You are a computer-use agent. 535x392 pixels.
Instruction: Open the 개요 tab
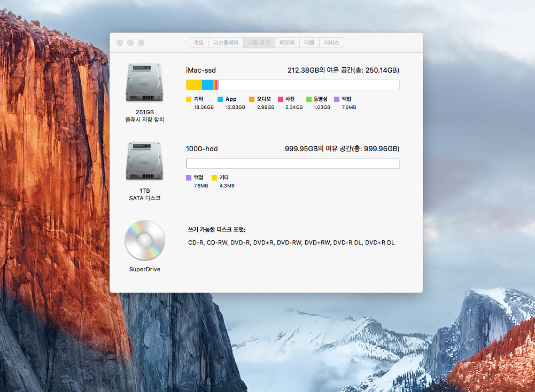198,43
